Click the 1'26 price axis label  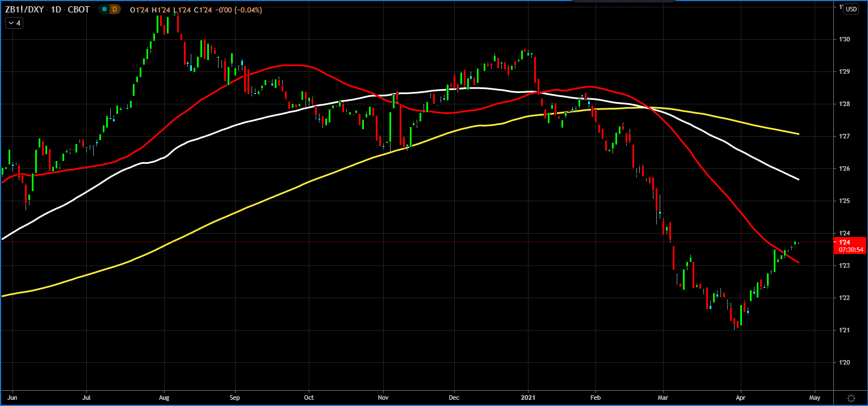click(x=845, y=168)
